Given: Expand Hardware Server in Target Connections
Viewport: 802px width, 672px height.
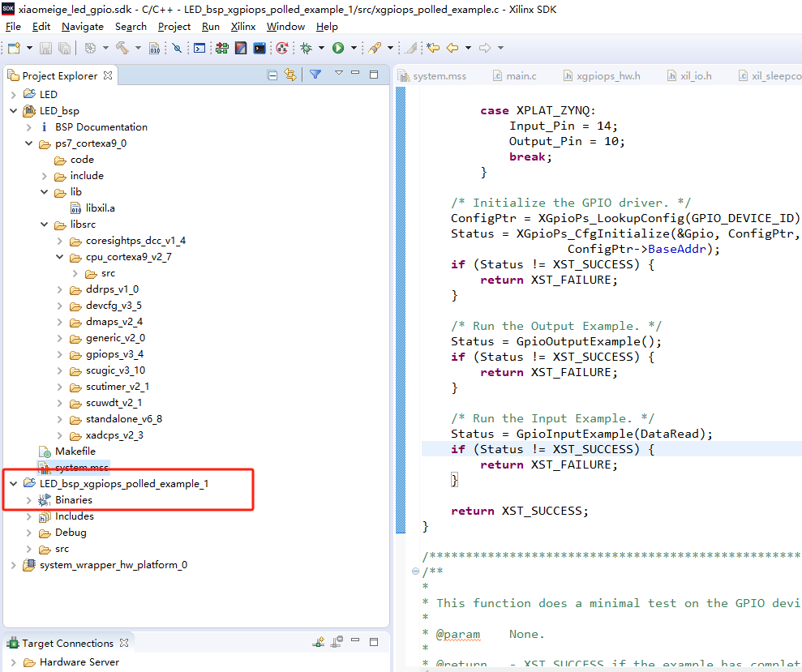Looking at the screenshot, I should (x=14, y=663).
